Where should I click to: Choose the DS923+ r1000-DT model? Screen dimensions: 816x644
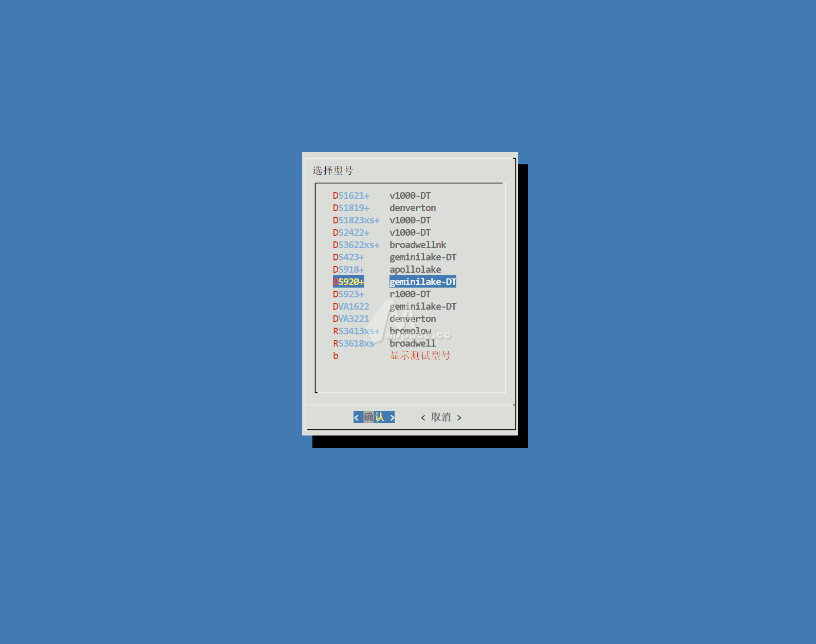pos(382,294)
